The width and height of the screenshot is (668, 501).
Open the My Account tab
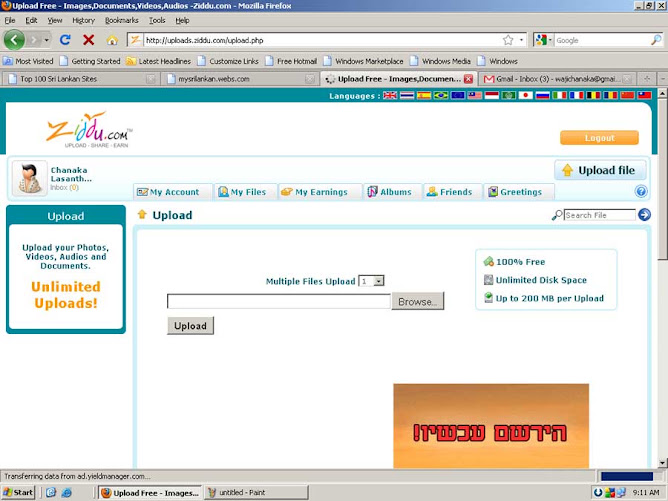click(x=173, y=192)
